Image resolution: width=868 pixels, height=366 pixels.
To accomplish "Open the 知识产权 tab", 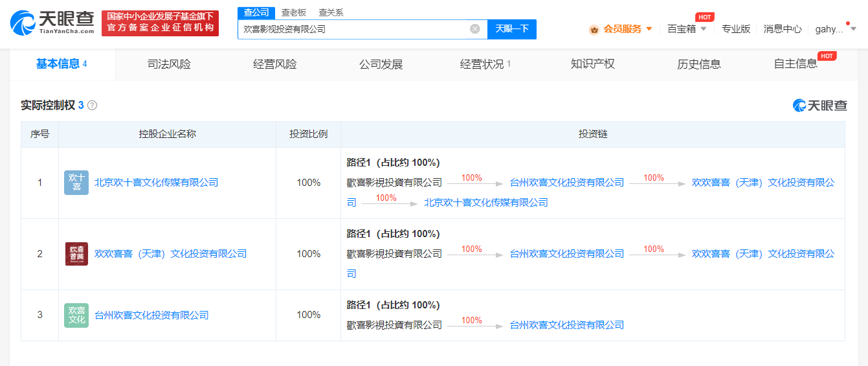I will (592, 64).
